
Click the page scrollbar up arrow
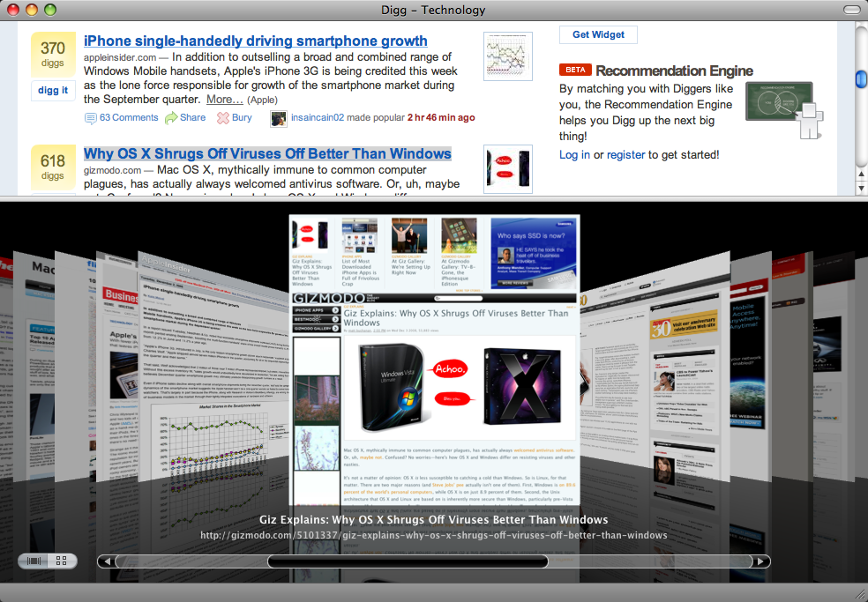click(861, 175)
